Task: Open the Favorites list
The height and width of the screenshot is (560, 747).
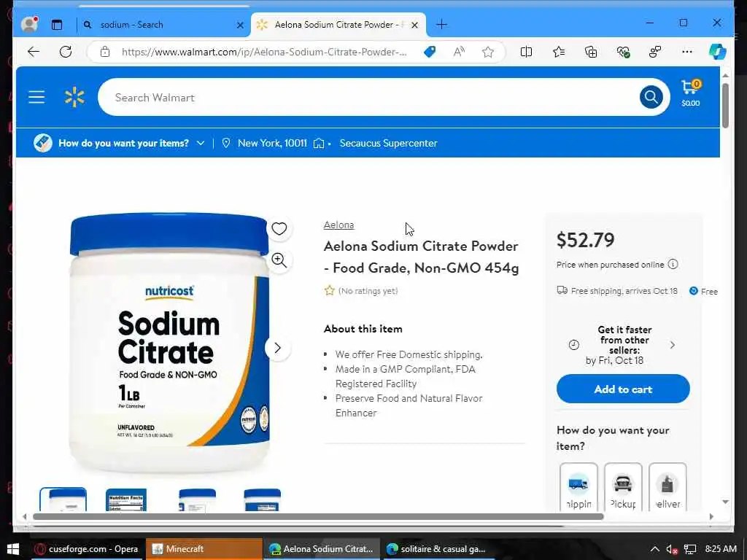Action: pyautogui.click(x=559, y=52)
